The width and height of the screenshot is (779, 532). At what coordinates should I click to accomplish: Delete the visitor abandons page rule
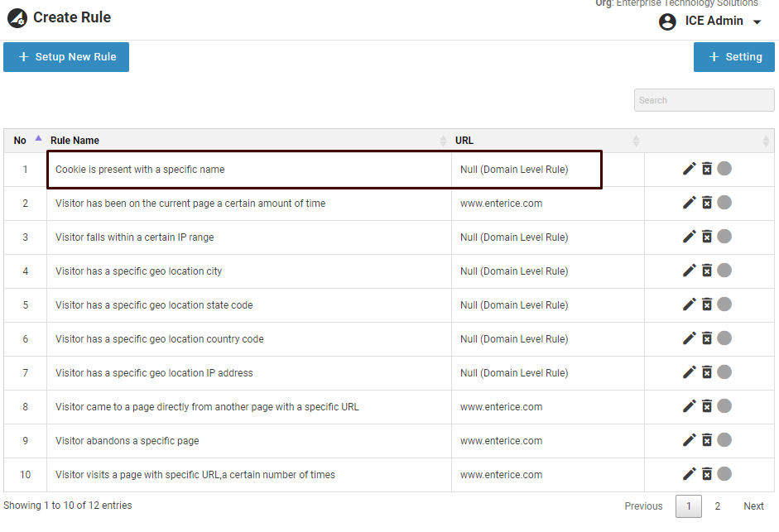click(707, 440)
